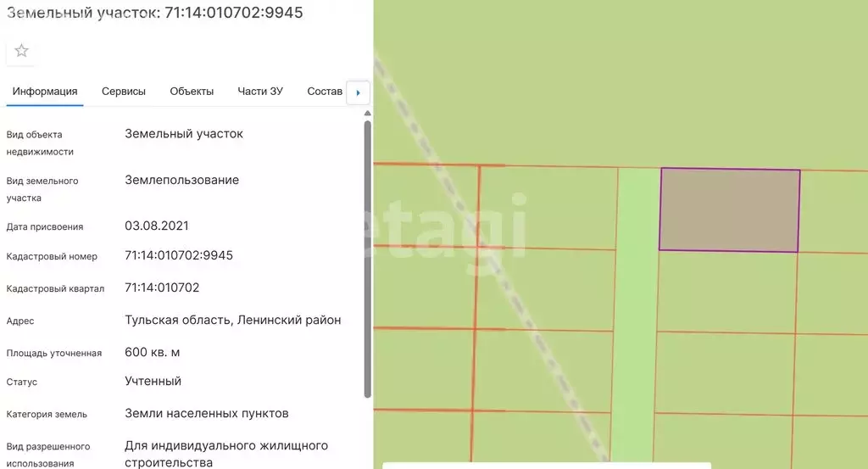Select the address Тульская область, Ленинский район

coord(233,320)
